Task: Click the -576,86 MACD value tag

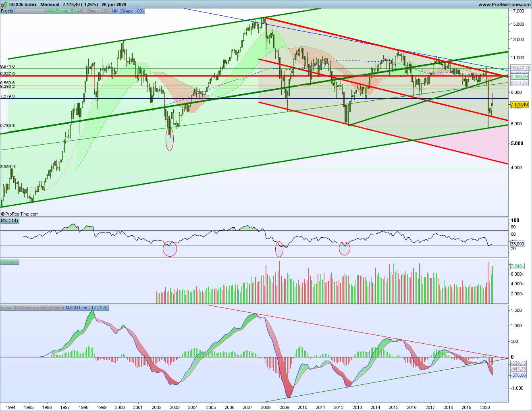Action: click(518, 375)
